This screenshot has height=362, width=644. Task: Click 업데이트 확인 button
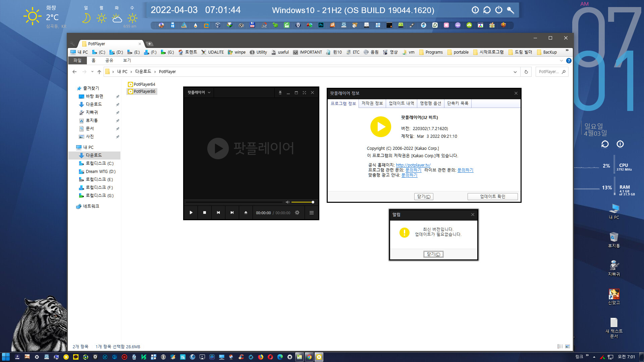[x=492, y=196]
